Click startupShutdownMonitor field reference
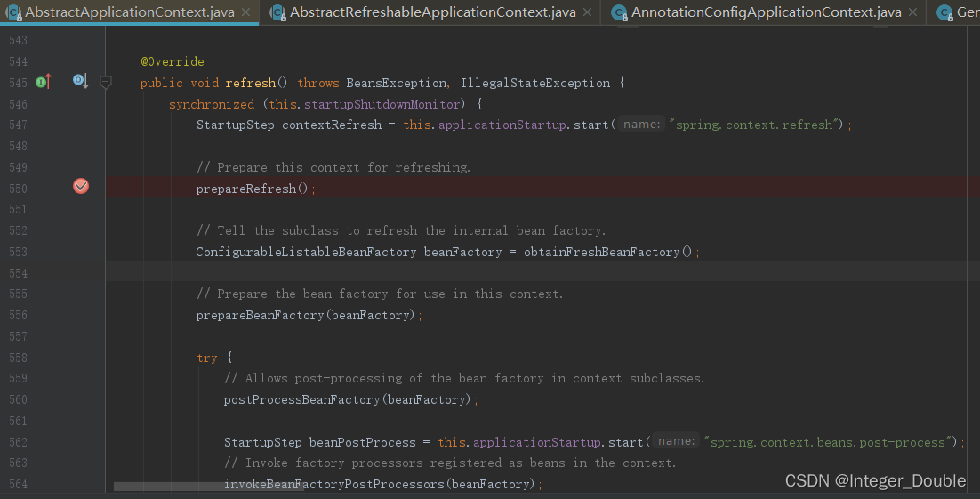 pos(382,104)
